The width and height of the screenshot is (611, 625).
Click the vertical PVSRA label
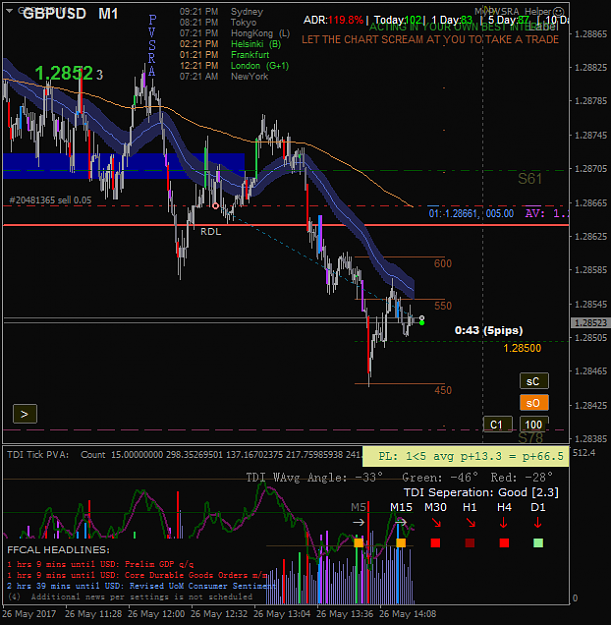point(152,46)
